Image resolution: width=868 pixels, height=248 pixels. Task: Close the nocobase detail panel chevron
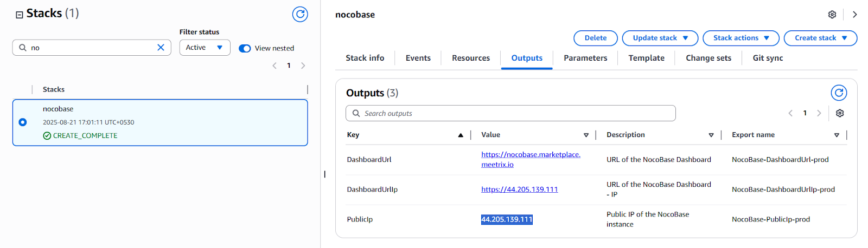854,15
